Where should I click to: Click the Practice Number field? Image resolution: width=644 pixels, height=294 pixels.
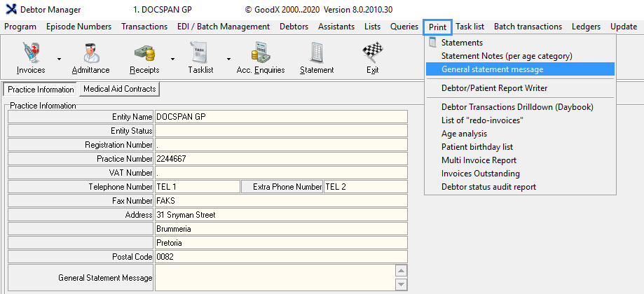coord(280,159)
